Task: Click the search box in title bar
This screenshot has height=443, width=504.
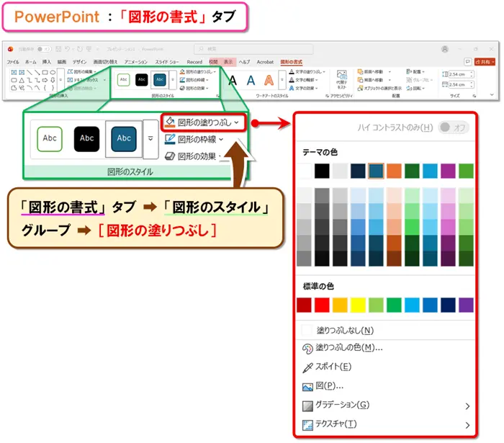Action: (x=253, y=49)
